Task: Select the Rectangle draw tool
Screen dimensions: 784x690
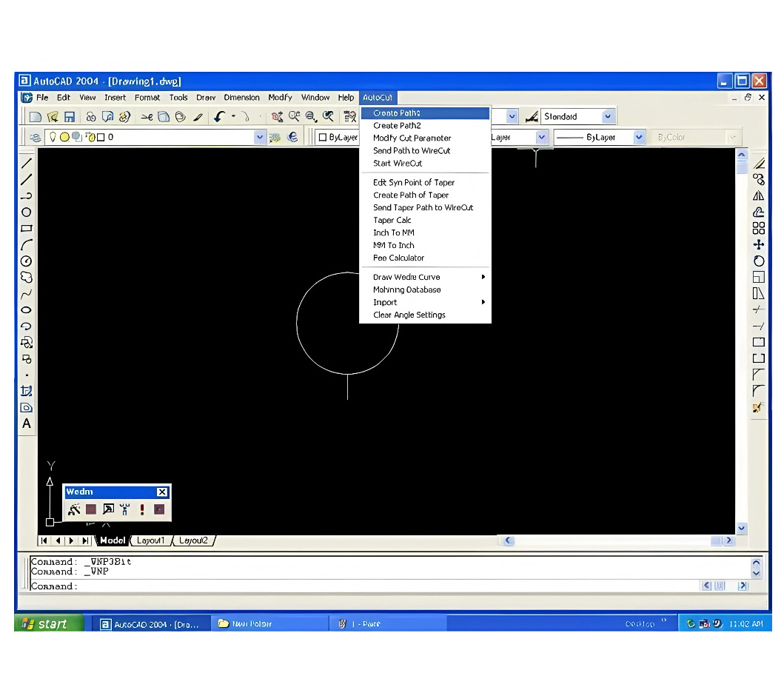Action: (x=27, y=229)
